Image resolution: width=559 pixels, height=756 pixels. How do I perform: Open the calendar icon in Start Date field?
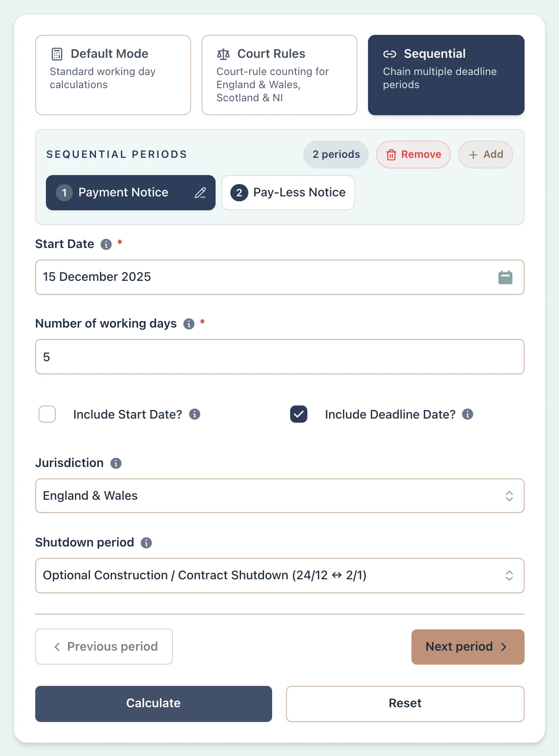pyautogui.click(x=506, y=277)
